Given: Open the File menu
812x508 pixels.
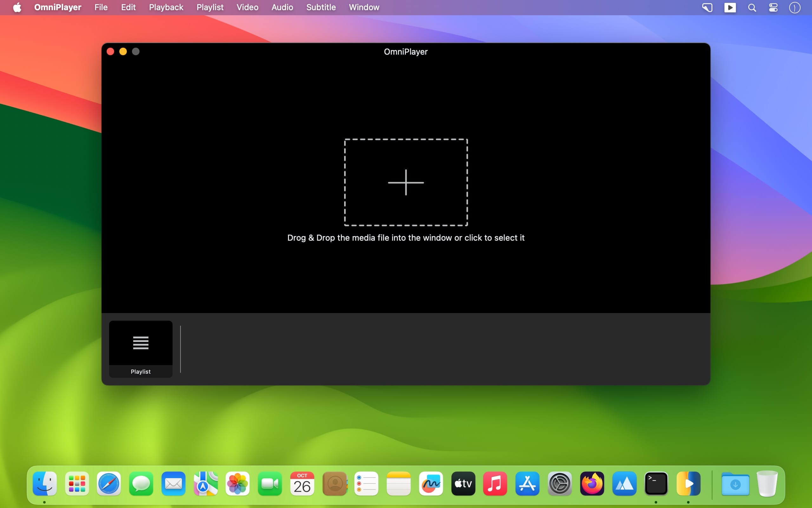Looking at the screenshot, I should (101, 7).
